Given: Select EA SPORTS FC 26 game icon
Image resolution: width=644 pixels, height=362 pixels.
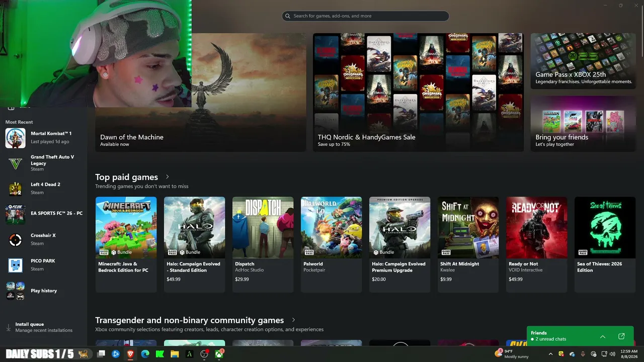Looking at the screenshot, I should point(15,215).
